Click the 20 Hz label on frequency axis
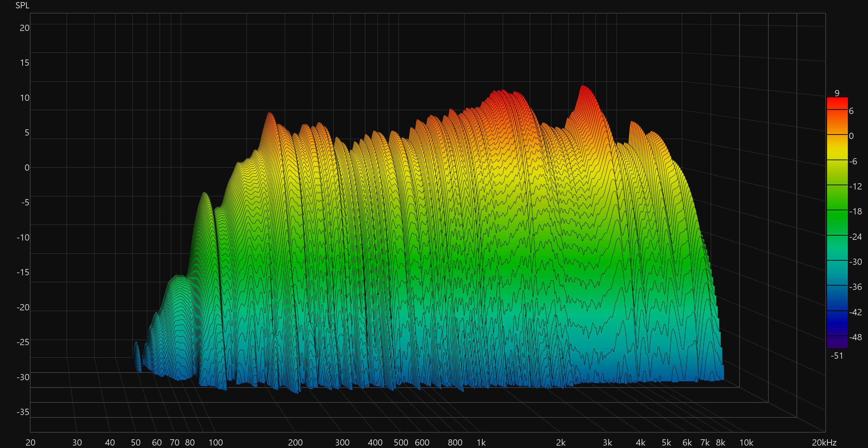Image resolution: width=868 pixels, height=448 pixels. [31, 442]
